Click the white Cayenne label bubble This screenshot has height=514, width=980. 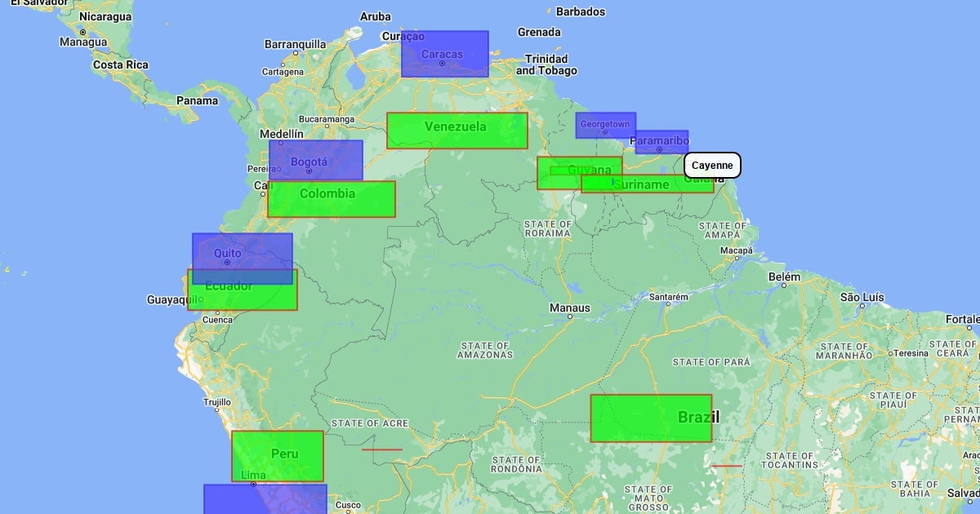click(x=712, y=166)
